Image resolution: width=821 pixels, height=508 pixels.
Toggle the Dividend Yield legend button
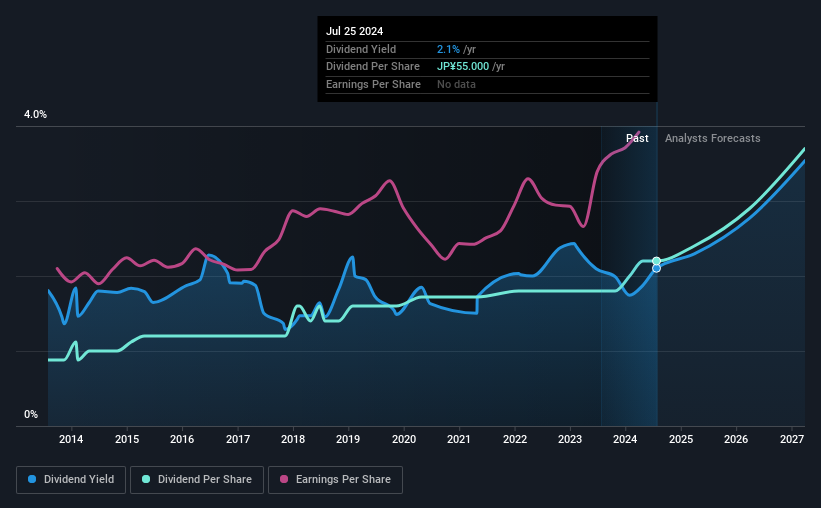click(x=71, y=480)
